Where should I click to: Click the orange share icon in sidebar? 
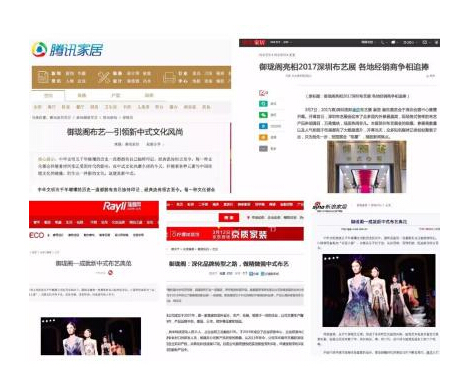point(263,137)
